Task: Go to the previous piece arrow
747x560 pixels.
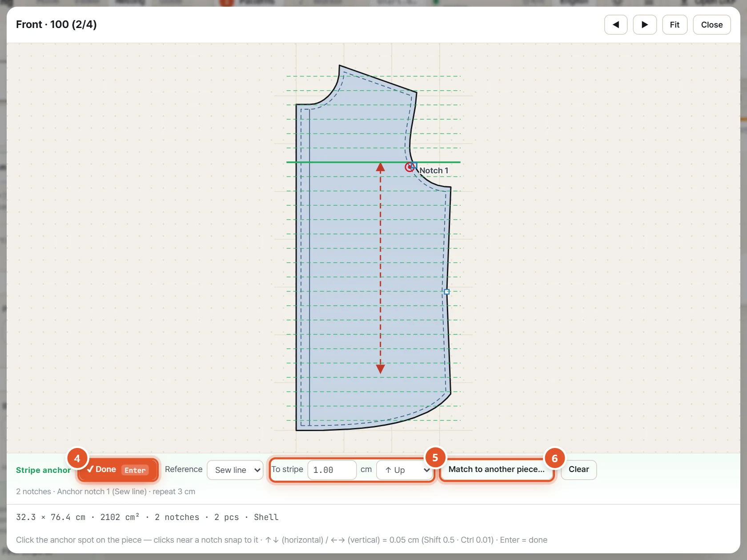Action: point(616,25)
